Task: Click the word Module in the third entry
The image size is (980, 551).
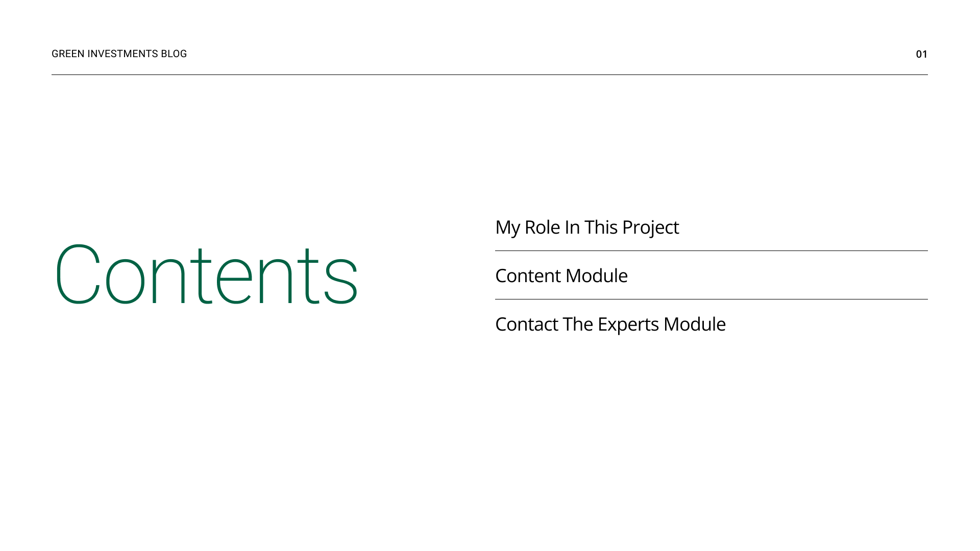Action: [x=695, y=324]
